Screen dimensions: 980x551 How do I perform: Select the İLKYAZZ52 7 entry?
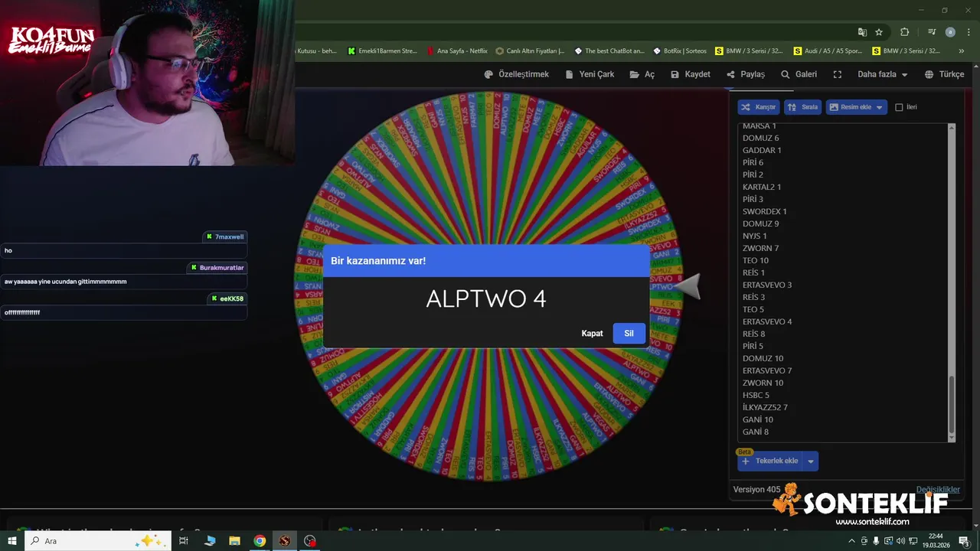[765, 407]
